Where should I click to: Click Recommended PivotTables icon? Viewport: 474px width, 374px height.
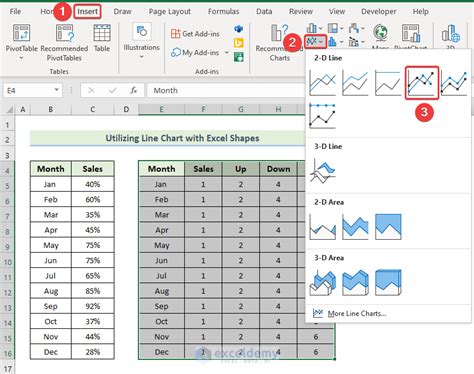click(65, 33)
